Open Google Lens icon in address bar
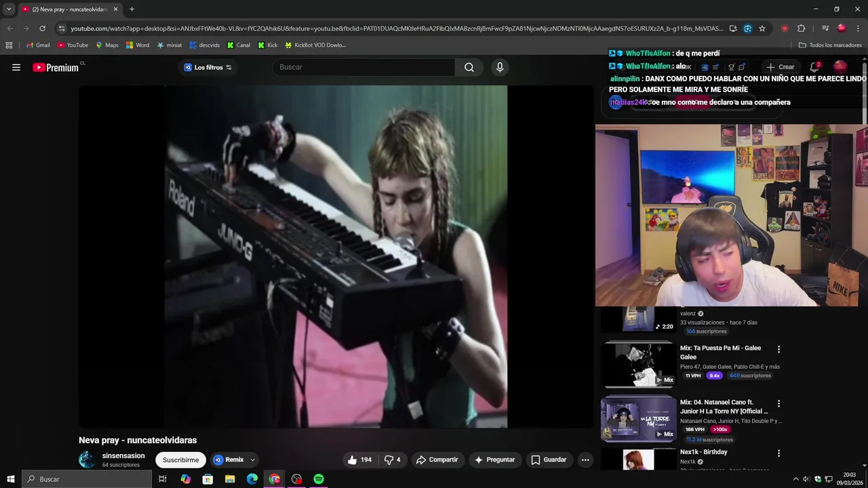 click(747, 28)
